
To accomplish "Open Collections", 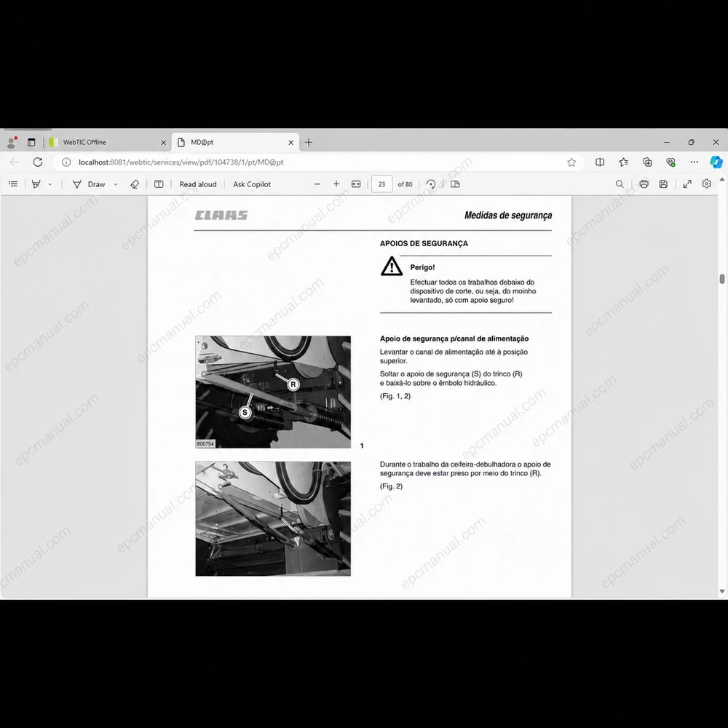I will click(x=647, y=162).
